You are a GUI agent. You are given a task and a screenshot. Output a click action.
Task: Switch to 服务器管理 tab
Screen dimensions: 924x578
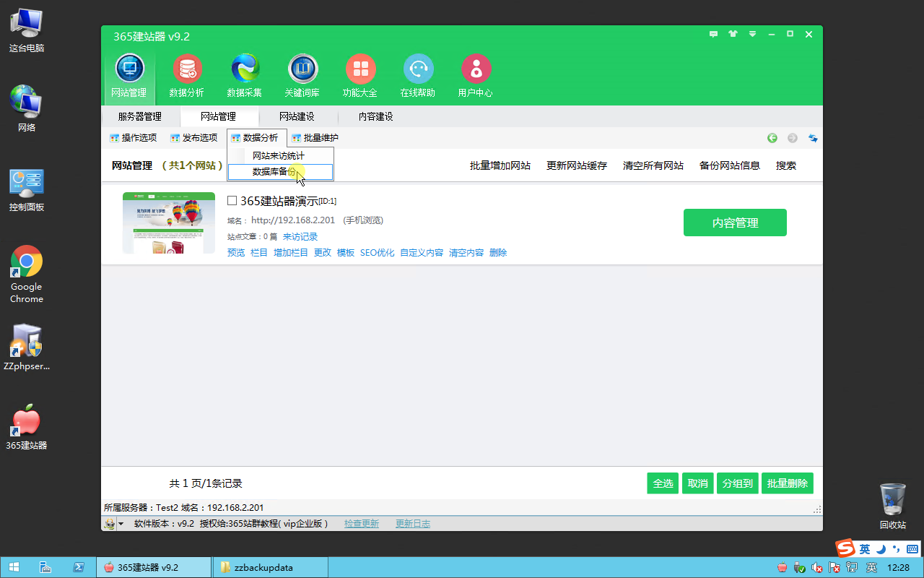pyautogui.click(x=140, y=116)
